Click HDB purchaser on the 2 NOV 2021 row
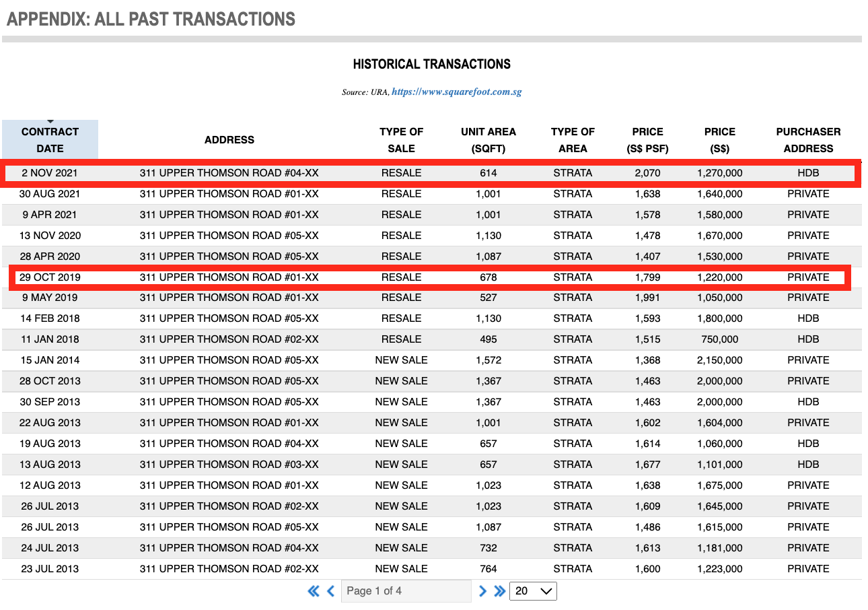This screenshot has height=610, width=868. (x=808, y=173)
